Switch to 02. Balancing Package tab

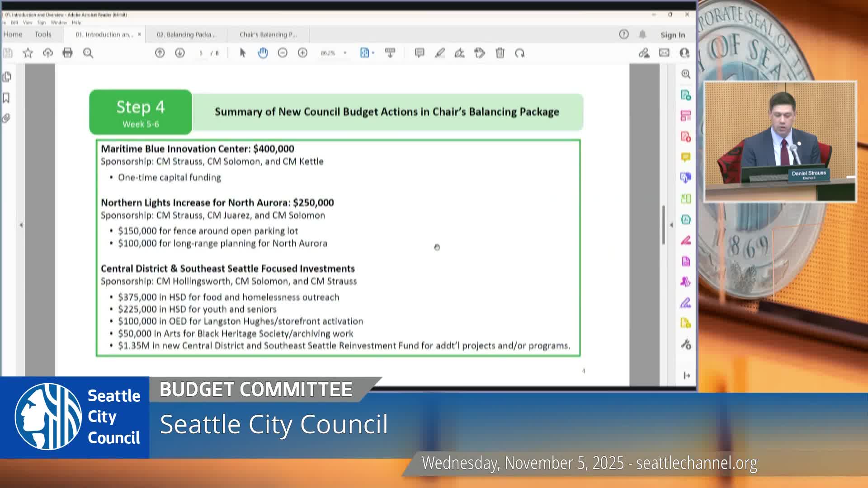[x=186, y=34]
